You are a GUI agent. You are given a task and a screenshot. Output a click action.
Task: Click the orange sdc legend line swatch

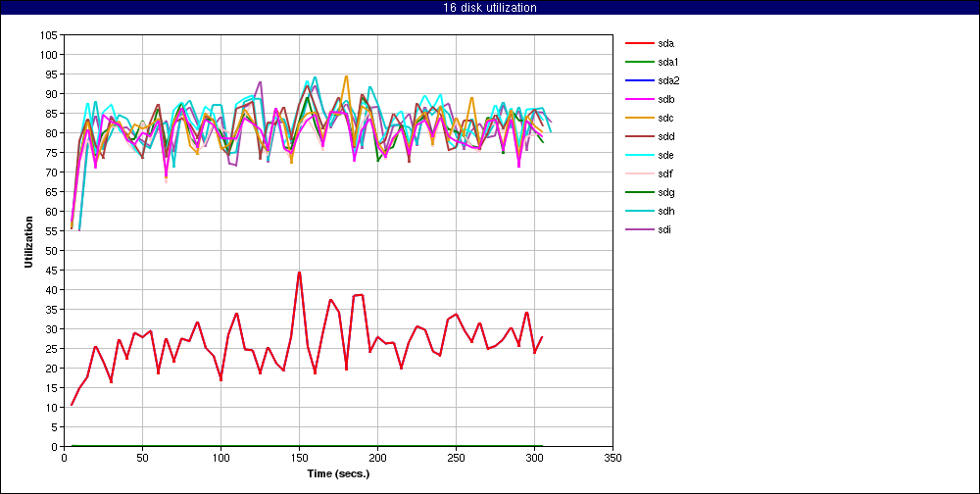639,119
